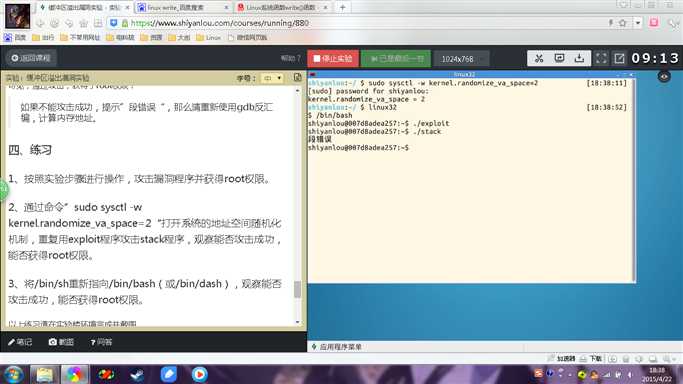Viewport: 683px width, 384px height.
Task: Open the colorful browser taskbar icon
Action: coord(74,374)
